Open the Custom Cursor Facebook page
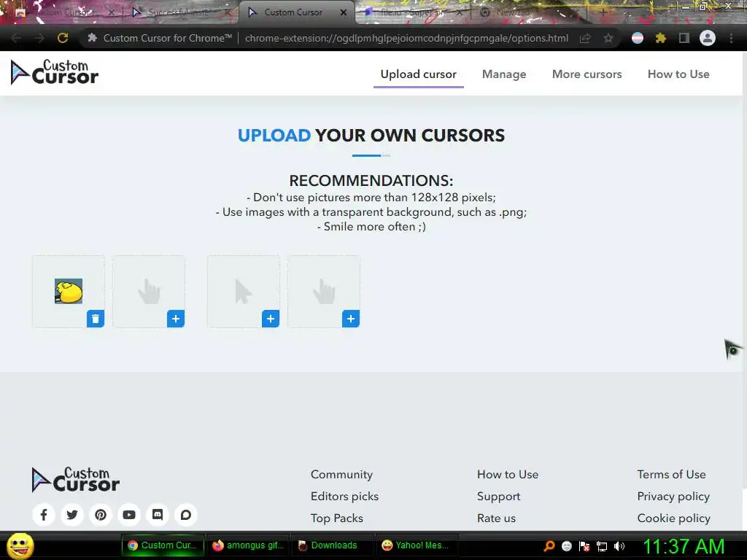 click(x=44, y=515)
